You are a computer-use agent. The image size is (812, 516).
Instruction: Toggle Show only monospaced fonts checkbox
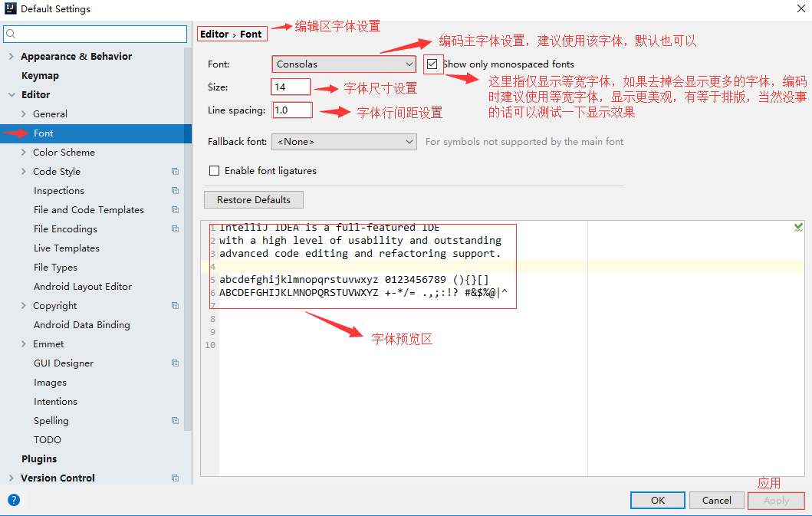tap(432, 64)
